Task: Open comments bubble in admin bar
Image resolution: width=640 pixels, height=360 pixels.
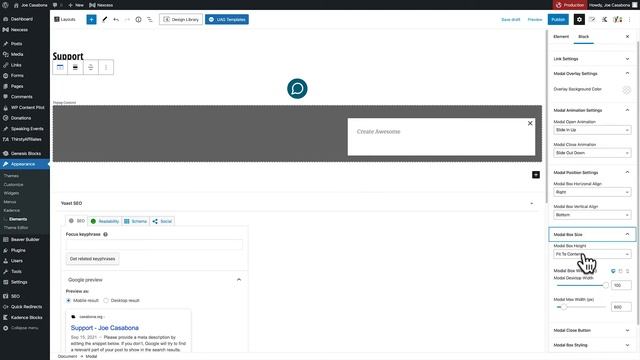Action: (55, 5)
